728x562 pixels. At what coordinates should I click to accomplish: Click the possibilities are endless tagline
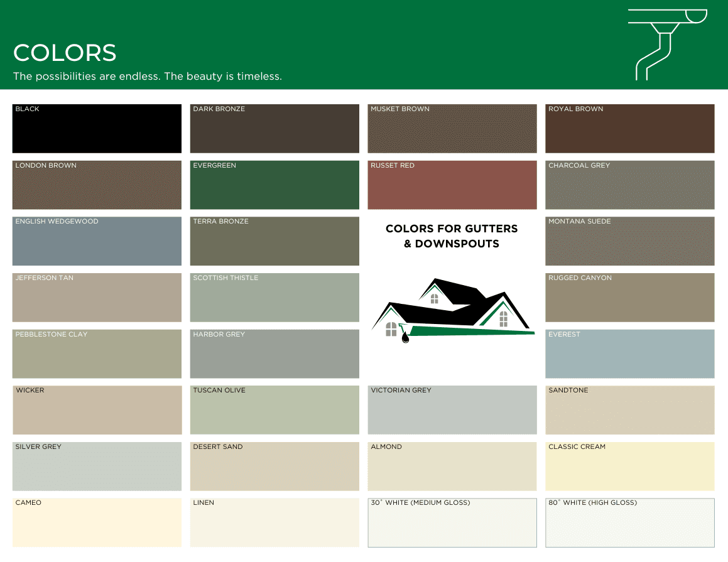(148, 76)
